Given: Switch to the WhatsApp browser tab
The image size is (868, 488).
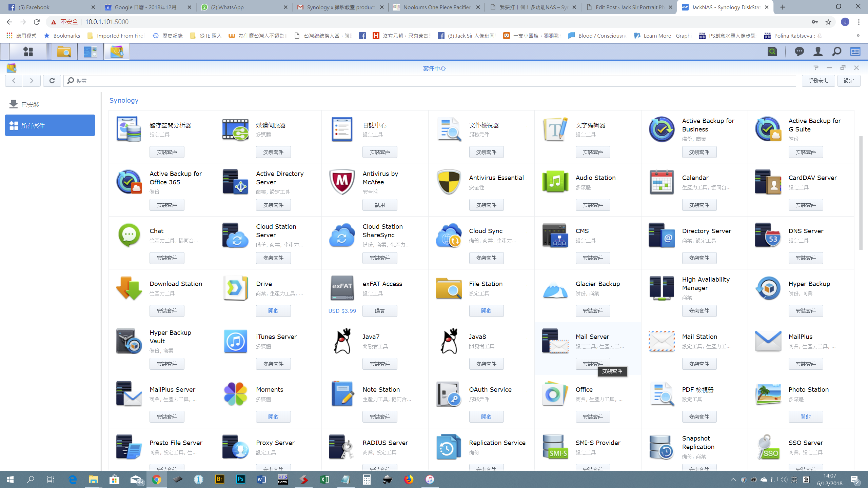Looking at the screenshot, I should 244,7.
